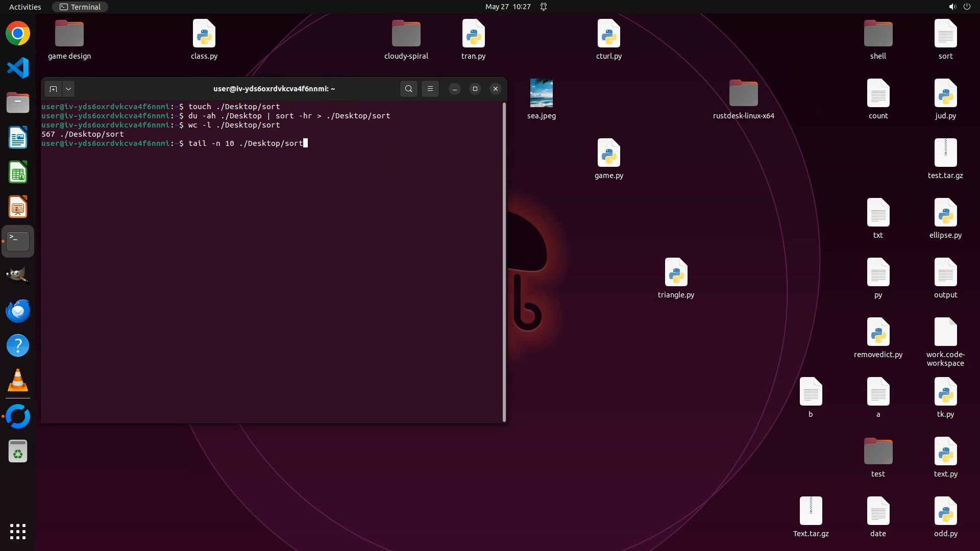Screen dimensions: 980x551
Task: Click the new tab button in the terminal
Action: [53, 89]
